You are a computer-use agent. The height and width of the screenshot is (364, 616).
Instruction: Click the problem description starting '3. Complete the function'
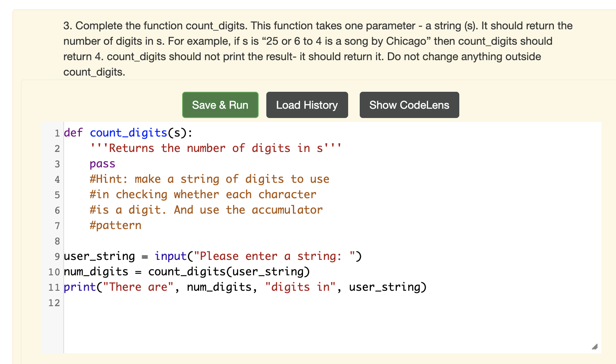coord(318,49)
